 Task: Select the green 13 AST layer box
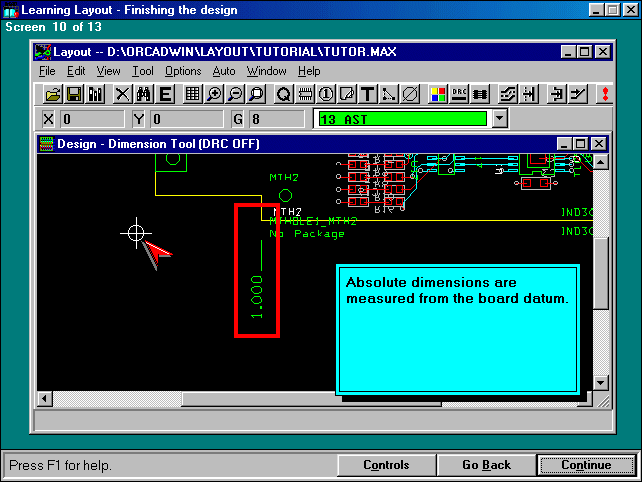click(402, 119)
